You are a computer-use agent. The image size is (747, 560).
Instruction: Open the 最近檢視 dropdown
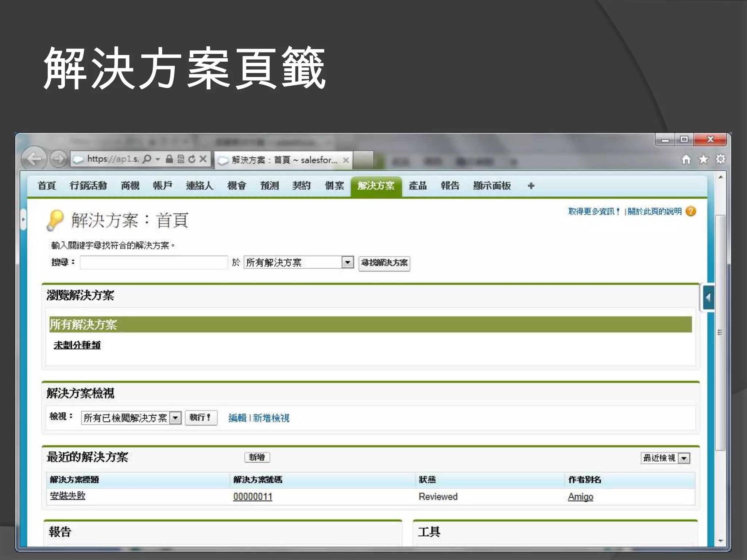tap(665, 458)
